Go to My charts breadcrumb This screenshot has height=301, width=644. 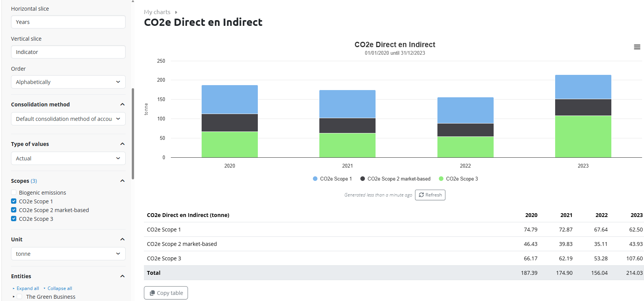pos(157,12)
